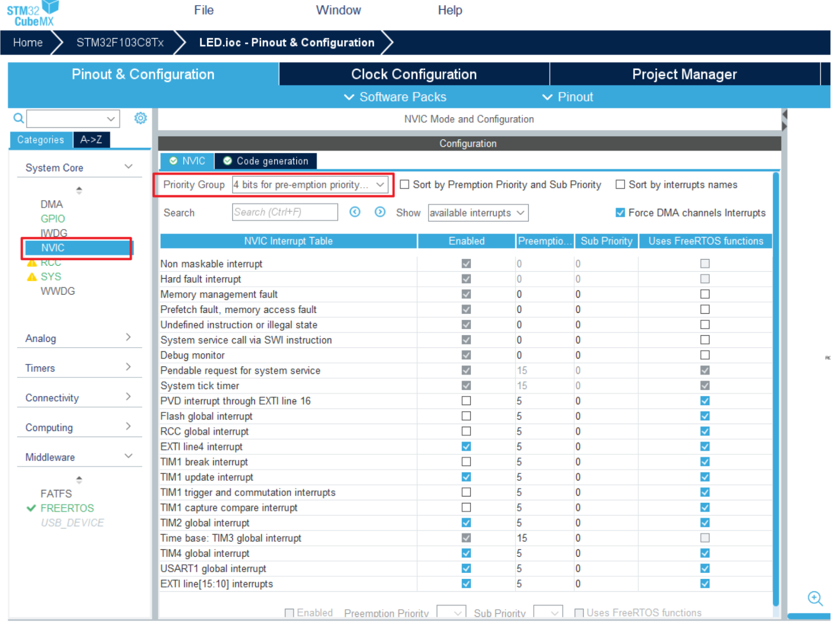Click the next search result arrow icon
This screenshot has width=840, height=627.
380,212
